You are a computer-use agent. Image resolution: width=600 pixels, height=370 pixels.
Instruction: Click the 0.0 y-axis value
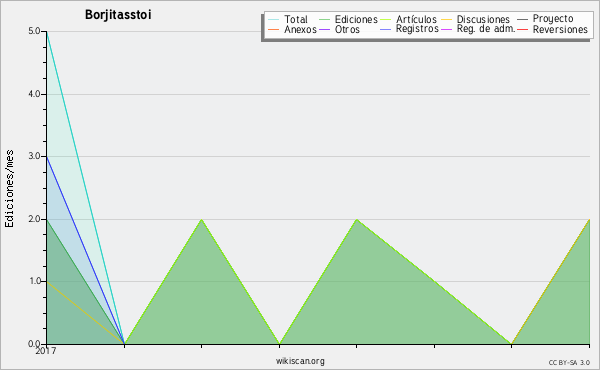point(34,344)
